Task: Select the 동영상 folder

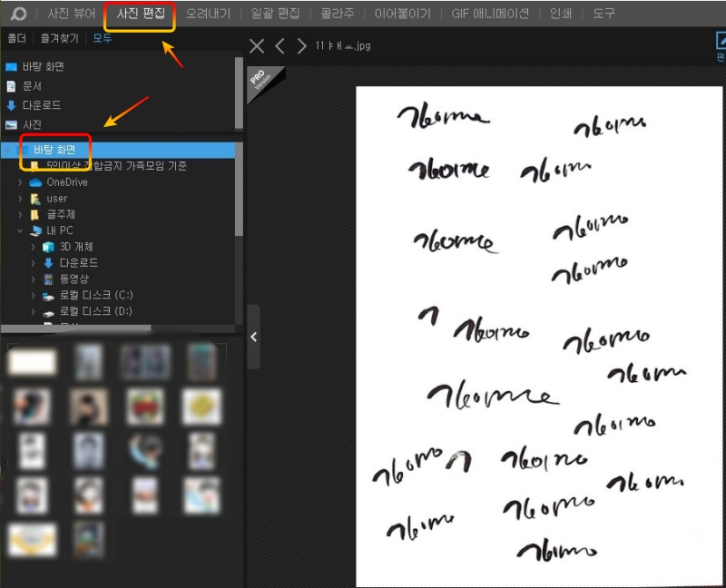Action: tap(74, 279)
